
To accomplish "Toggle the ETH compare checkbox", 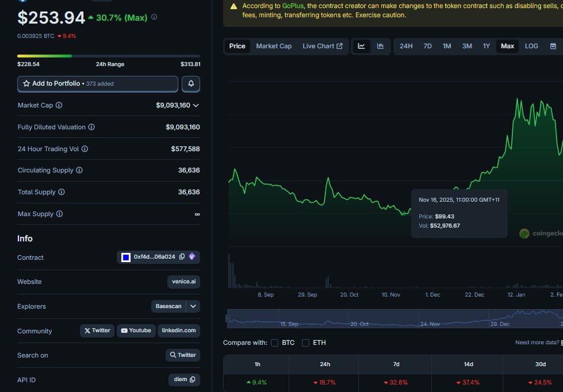I will click(305, 343).
